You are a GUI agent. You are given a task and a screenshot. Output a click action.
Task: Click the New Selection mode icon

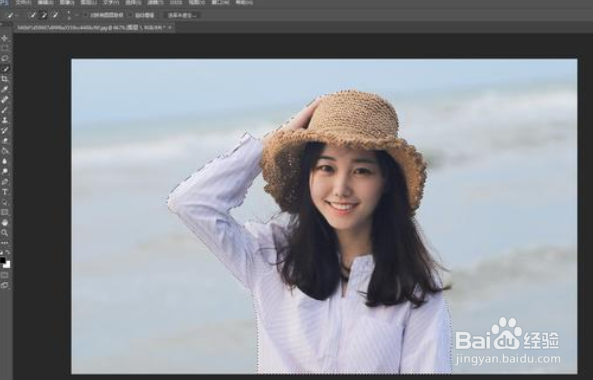point(33,15)
